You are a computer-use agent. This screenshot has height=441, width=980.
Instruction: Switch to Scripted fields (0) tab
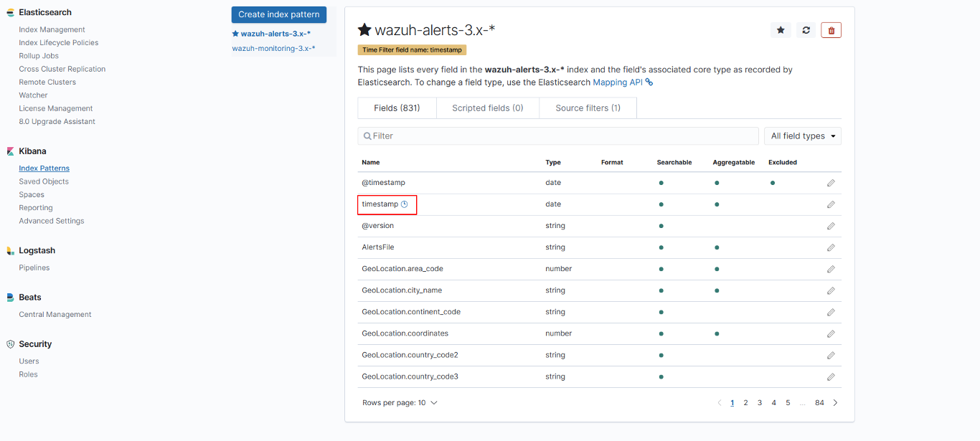click(x=488, y=108)
